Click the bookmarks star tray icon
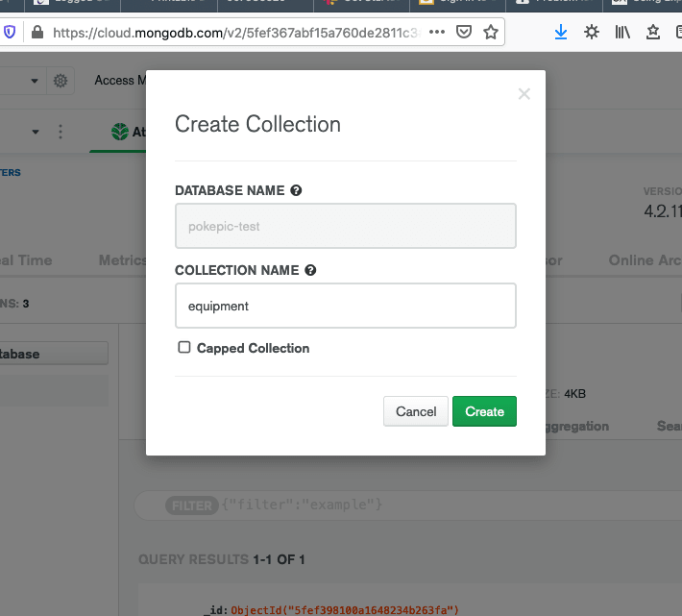 point(653,32)
